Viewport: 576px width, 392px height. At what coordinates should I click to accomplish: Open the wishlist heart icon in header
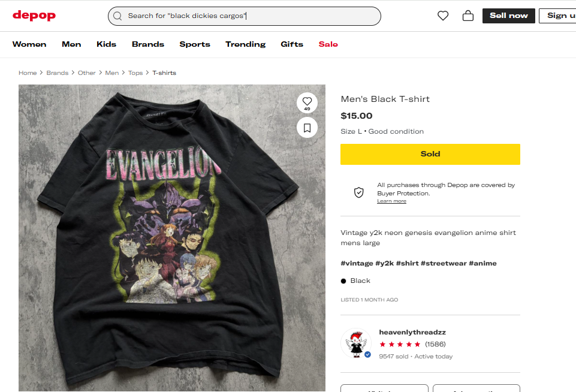point(443,16)
